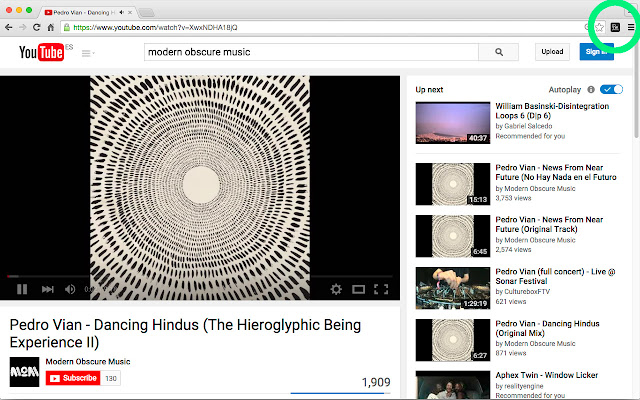The height and width of the screenshot is (400, 640).
Task: Seek using the video progress bar
Action: (x=200, y=276)
